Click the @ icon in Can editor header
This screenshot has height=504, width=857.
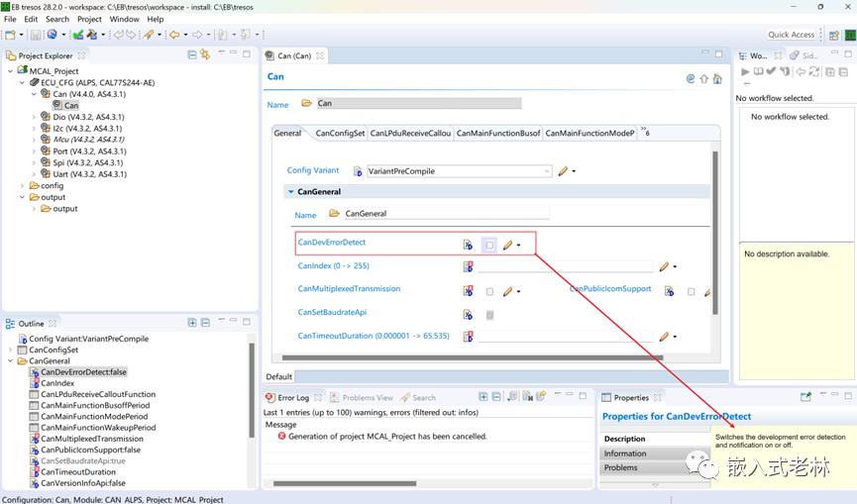pyautogui.click(x=691, y=78)
